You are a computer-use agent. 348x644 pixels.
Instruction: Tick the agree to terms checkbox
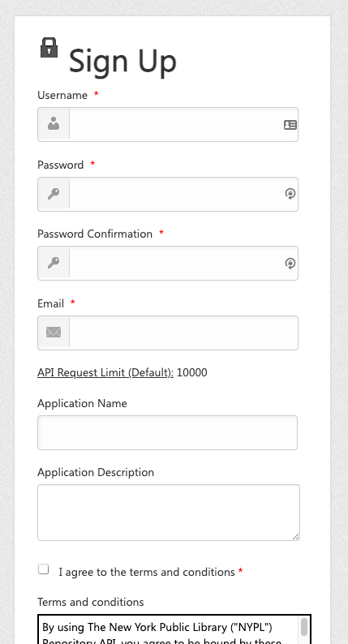pos(44,569)
